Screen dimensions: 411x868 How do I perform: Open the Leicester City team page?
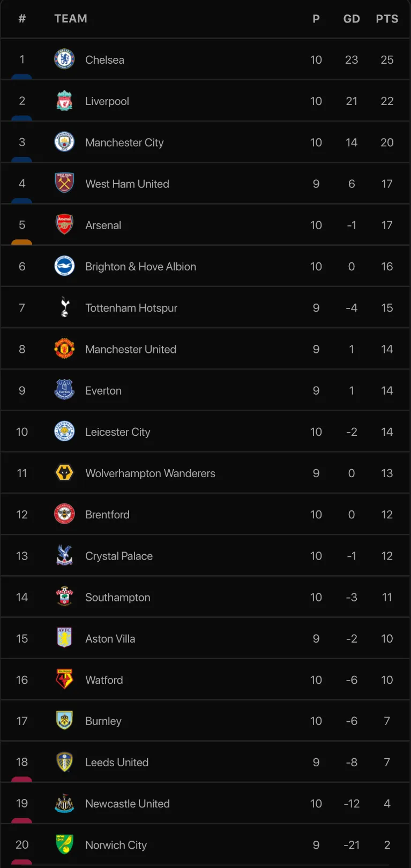pyautogui.click(x=118, y=432)
